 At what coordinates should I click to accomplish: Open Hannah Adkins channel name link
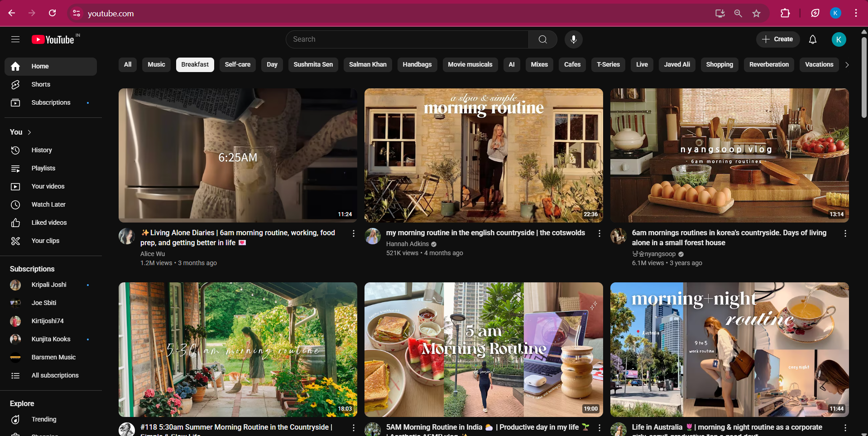click(407, 244)
